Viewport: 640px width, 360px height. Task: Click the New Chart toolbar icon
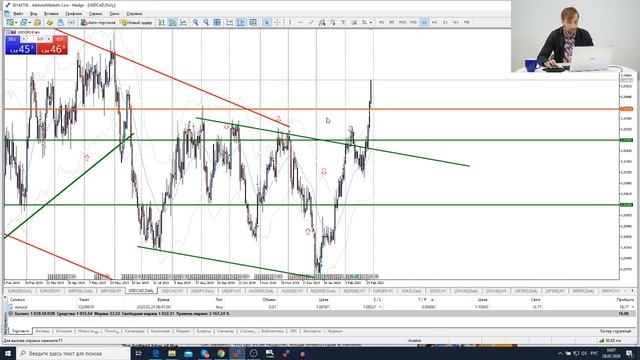coord(10,22)
